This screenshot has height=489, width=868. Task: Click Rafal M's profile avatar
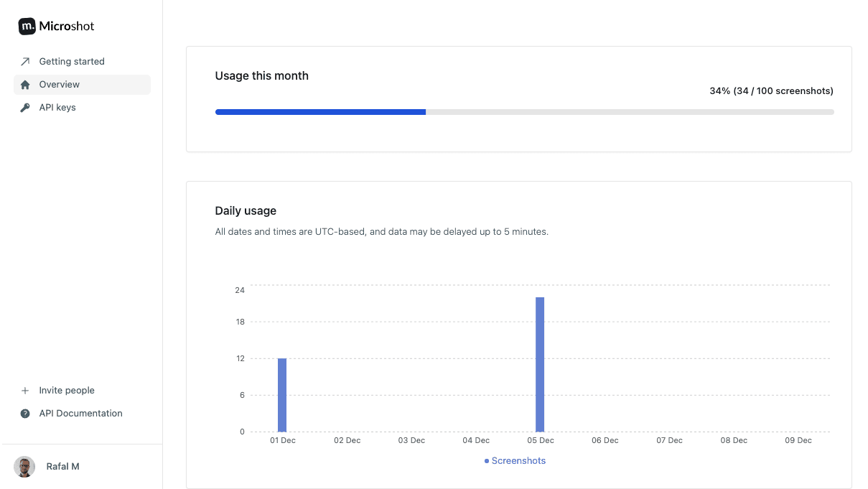pyautogui.click(x=24, y=467)
